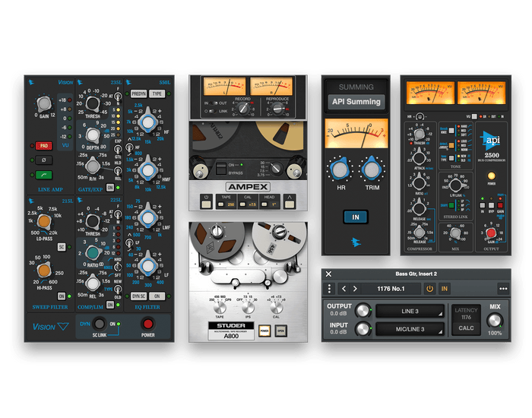Flip the 235L attack F/N toggle switch
This screenshot has width=532, height=418.
point(118,97)
